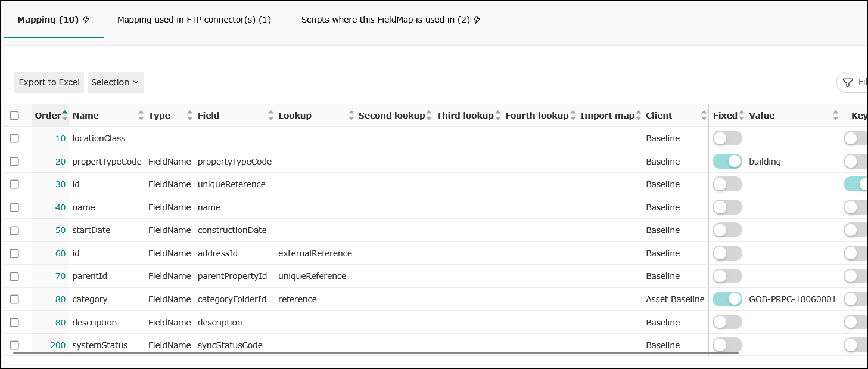Click the lightning icon on Mapping tab

point(86,20)
